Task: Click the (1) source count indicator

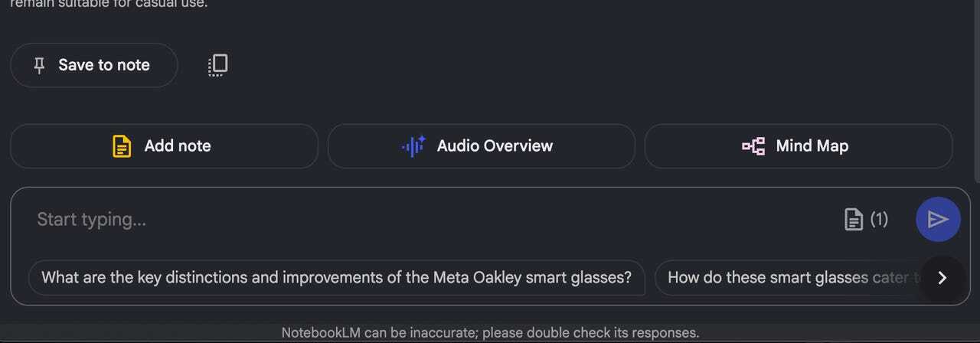Action: coord(879,220)
